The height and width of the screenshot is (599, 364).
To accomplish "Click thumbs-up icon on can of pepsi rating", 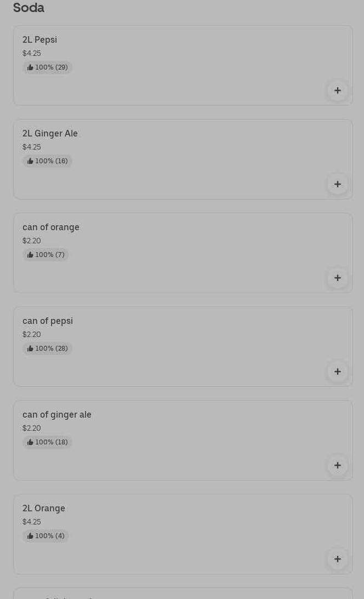I will (x=30, y=349).
